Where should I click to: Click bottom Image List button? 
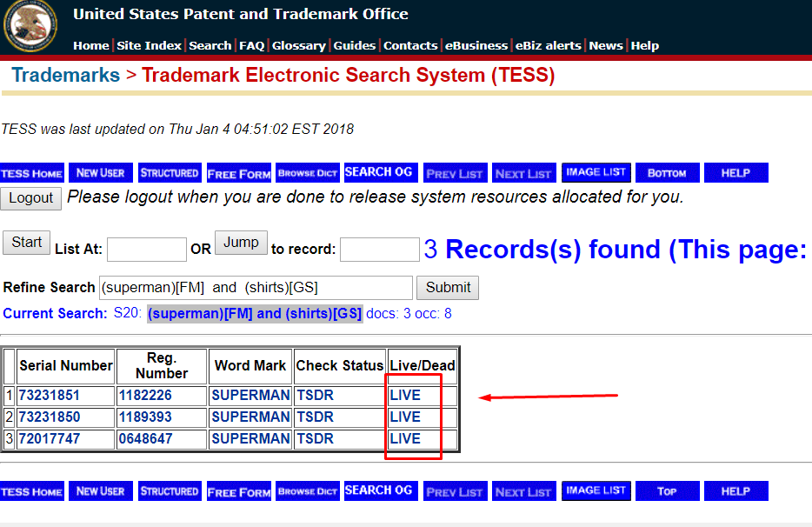[596, 490]
